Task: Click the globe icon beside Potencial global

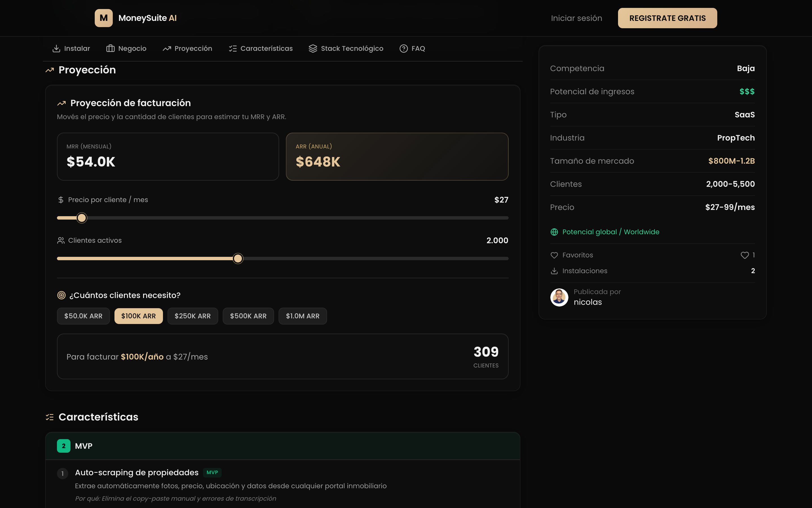Action: click(x=554, y=232)
